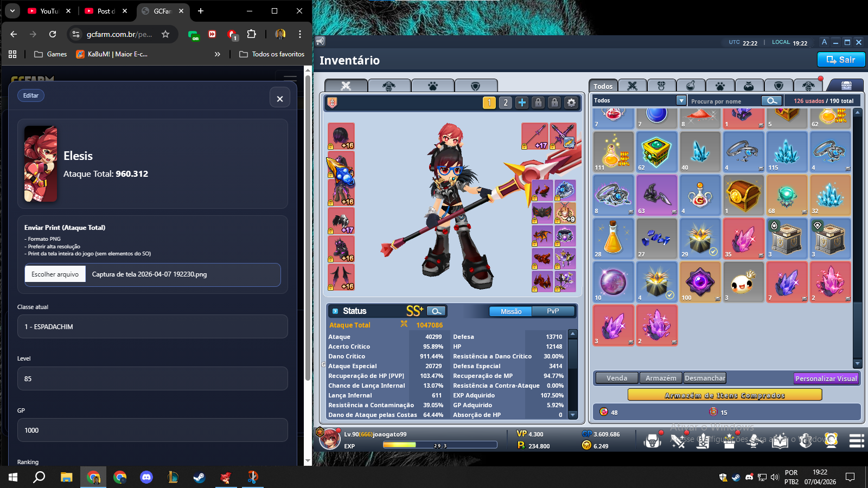Open Steam from the Windows taskbar
Viewport: 868px width, 488px height.
(x=199, y=477)
